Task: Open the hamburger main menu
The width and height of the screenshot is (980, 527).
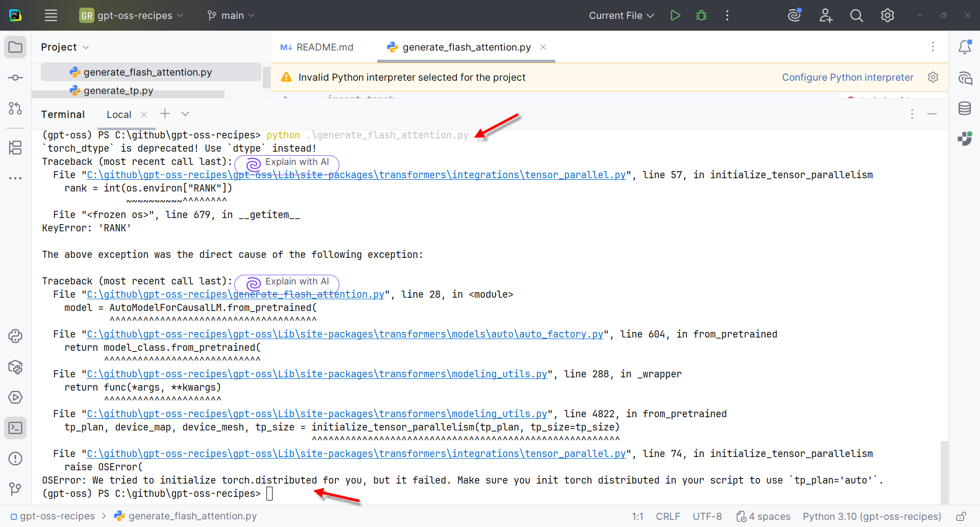Action: (x=51, y=15)
